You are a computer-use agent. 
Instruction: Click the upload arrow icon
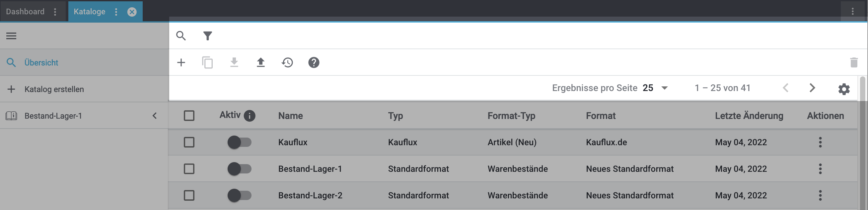click(x=260, y=62)
